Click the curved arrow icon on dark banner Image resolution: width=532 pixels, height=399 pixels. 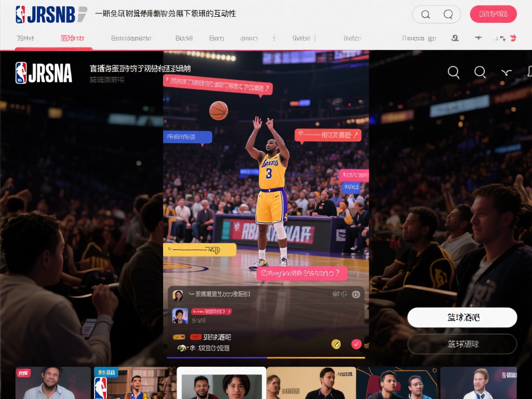tap(506, 72)
